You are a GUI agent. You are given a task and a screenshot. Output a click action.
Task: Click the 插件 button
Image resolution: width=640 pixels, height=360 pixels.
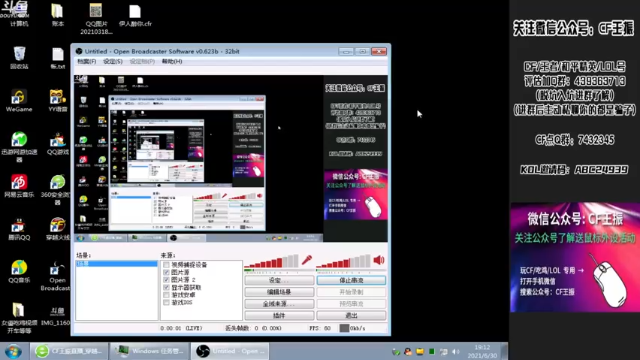click(279, 316)
